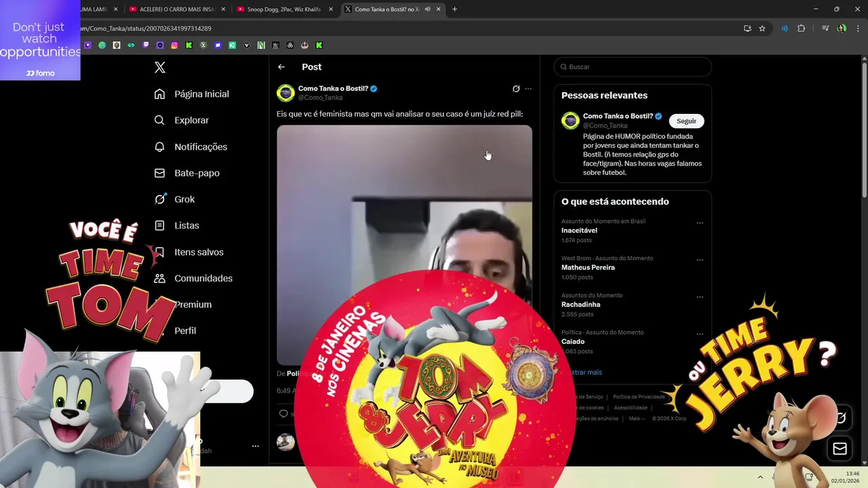Open Como Tanka avatar in post header
868x488 pixels.
285,93
